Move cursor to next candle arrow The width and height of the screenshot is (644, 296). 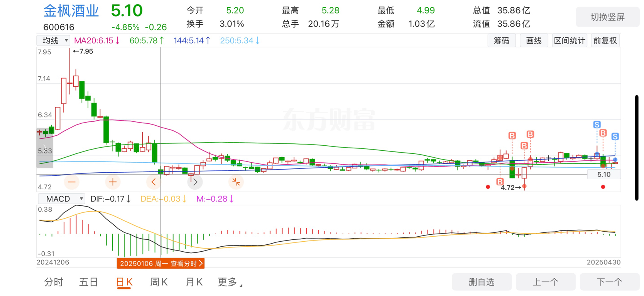click(195, 182)
